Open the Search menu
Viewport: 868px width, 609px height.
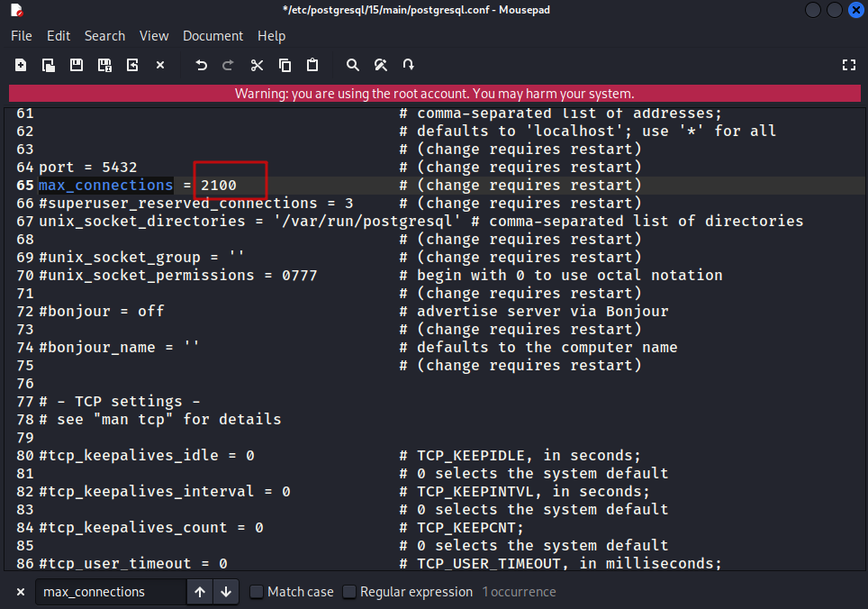click(104, 36)
